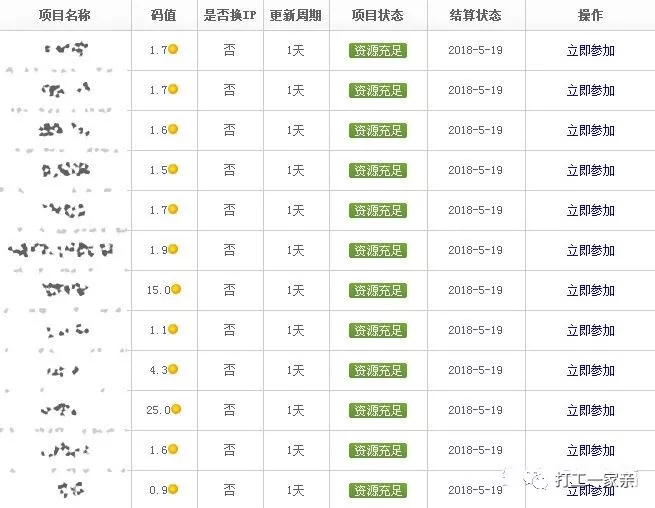Screen dimensions: 655x508
Task: Click the 是否换IP column header
Action: [230, 16]
